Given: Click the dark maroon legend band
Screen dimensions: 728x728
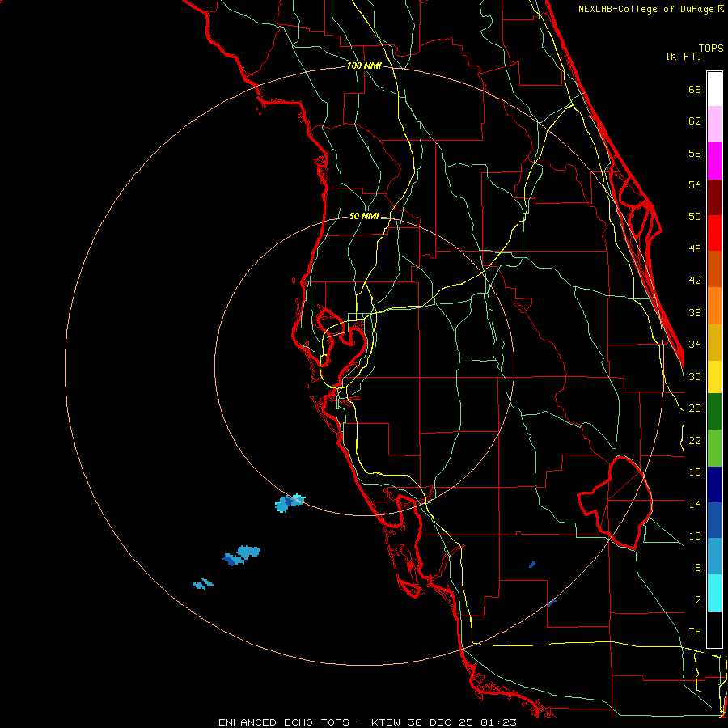Looking at the screenshot, I should coord(714,197).
